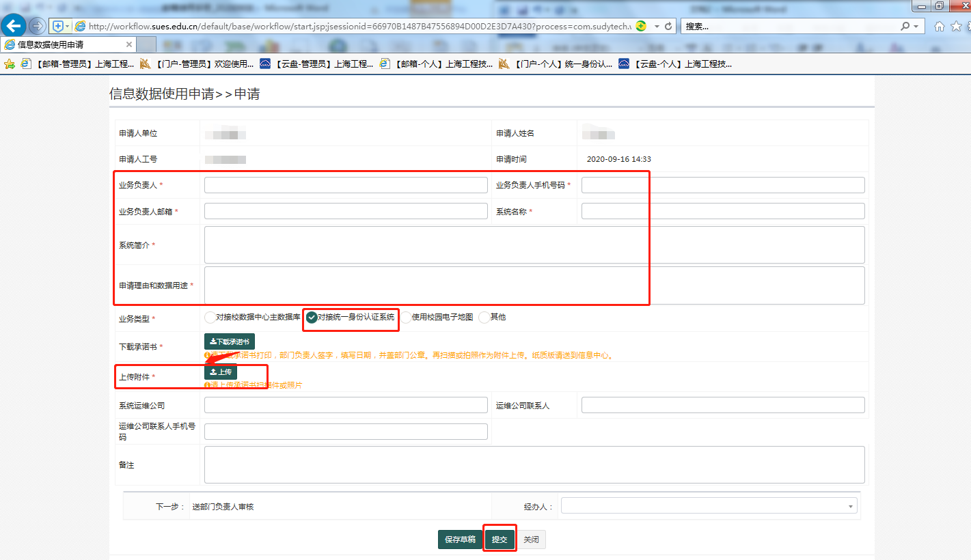Open 【邮箱-个人】 bookmark
The width and height of the screenshot is (971, 560).
pyautogui.click(x=436, y=64)
